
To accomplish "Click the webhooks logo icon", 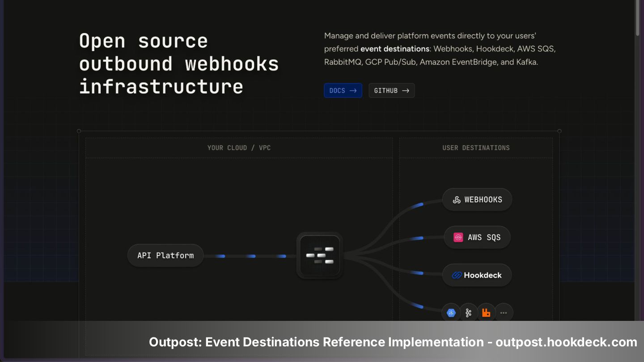I will point(457,200).
